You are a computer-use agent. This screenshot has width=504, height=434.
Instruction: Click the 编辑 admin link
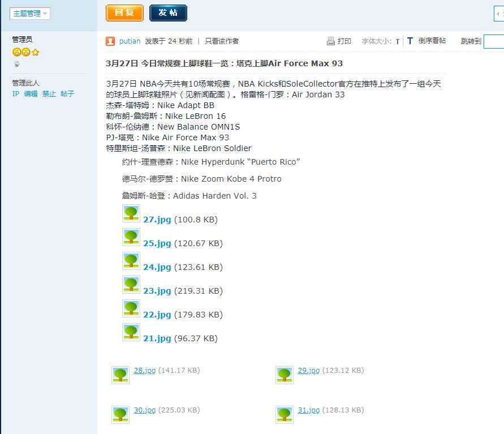31,93
